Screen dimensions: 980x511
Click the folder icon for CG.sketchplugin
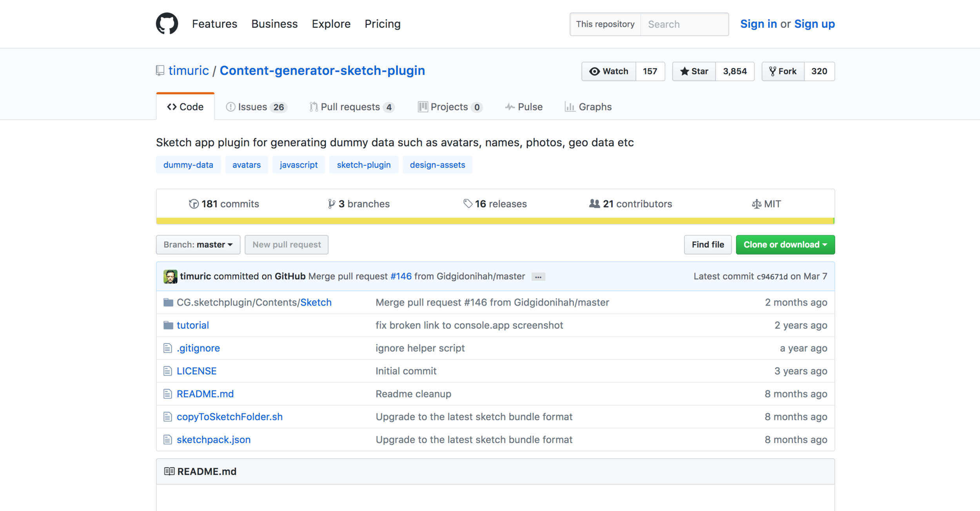[168, 302]
